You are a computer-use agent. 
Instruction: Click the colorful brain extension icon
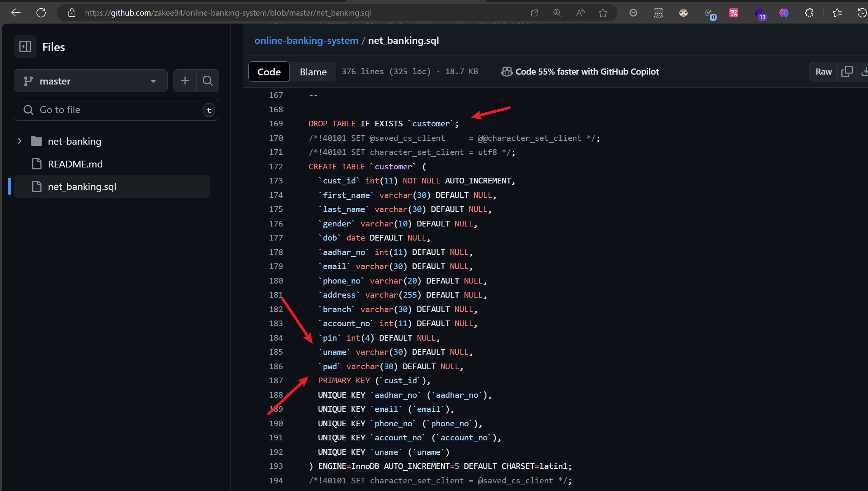tap(784, 13)
